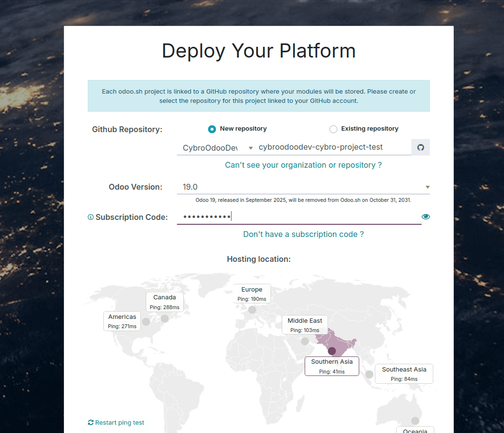The image size is (504, 433).
Task: Choose the Americas hosting location label
Action: (x=122, y=321)
